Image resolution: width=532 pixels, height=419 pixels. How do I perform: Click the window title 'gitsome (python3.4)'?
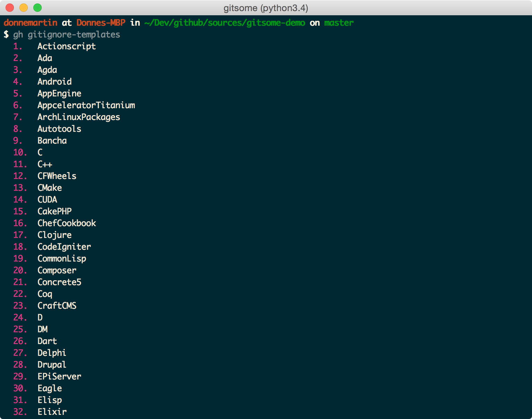pyautogui.click(x=266, y=8)
